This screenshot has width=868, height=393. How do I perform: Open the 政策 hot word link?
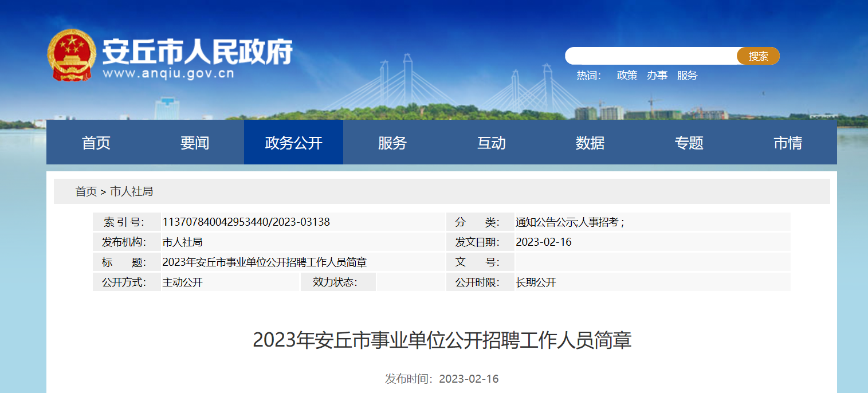click(x=627, y=76)
